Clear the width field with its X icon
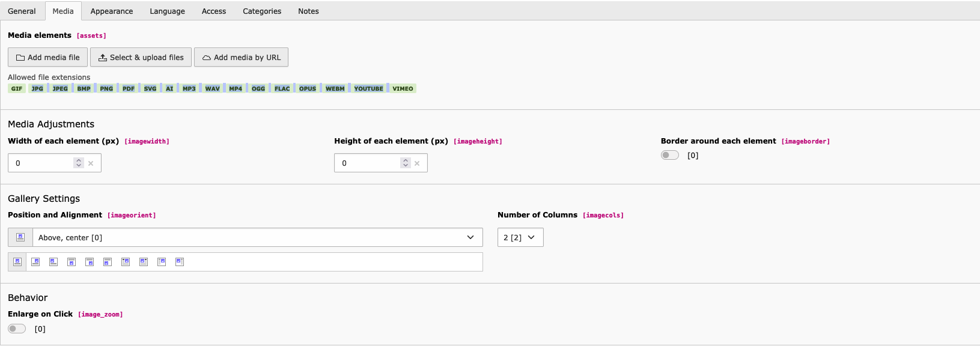This screenshot has width=980, height=346. point(91,163)
